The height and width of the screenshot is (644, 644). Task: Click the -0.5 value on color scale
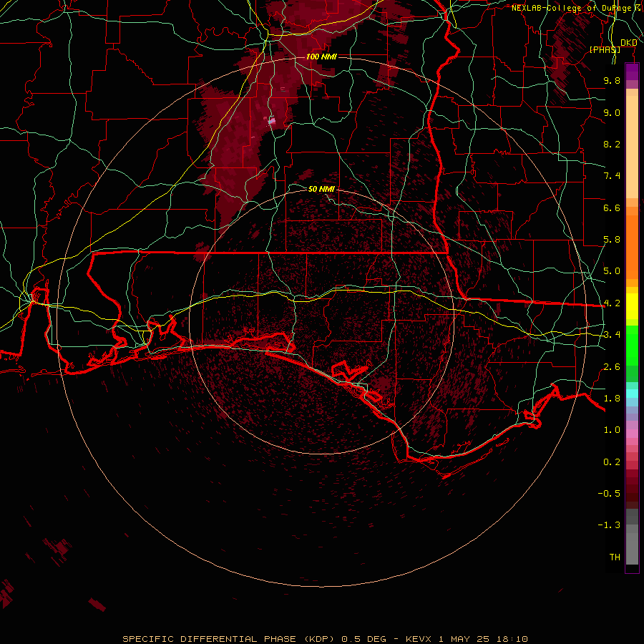point(609,494)
